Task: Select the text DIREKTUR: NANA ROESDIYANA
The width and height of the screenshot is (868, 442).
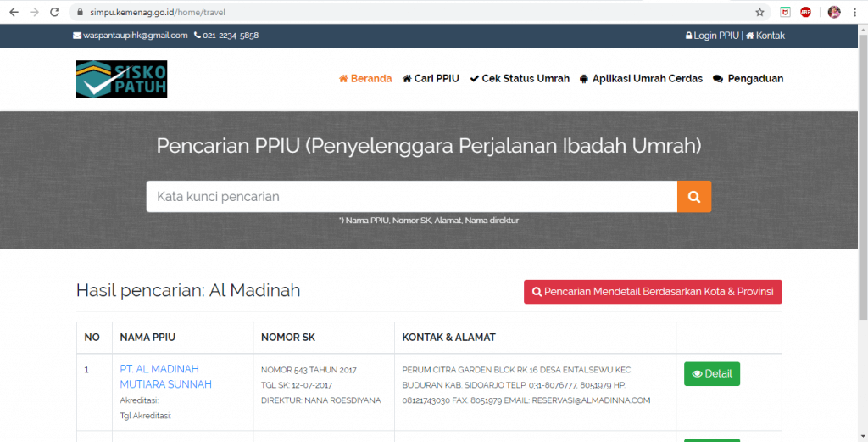Action: click(x=321, y=400)
